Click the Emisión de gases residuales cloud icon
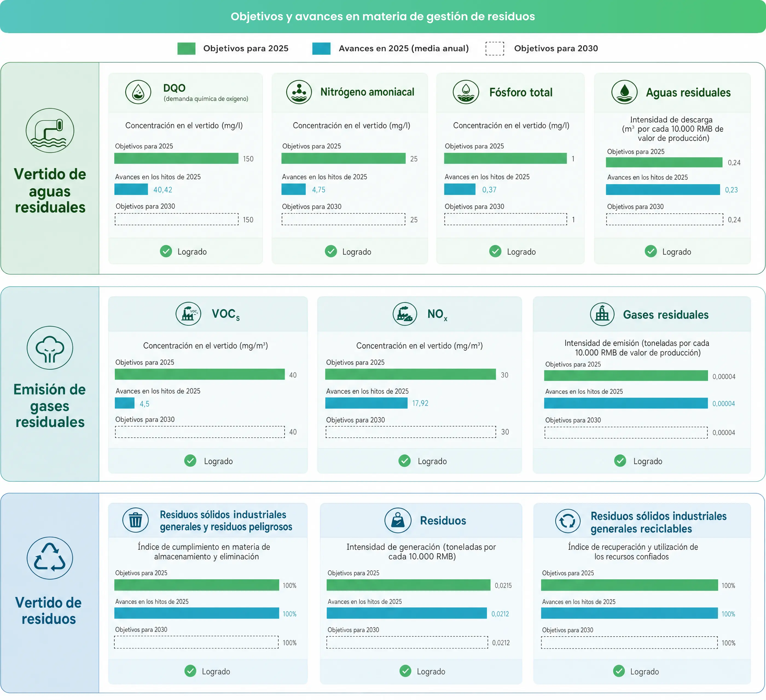 point(50,348)
